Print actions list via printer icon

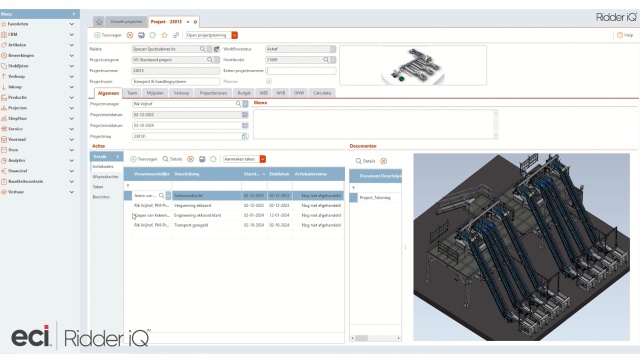tap(202, 159)
